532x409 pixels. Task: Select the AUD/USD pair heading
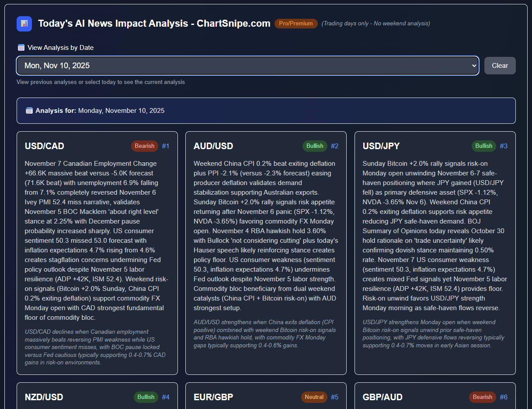213,146
